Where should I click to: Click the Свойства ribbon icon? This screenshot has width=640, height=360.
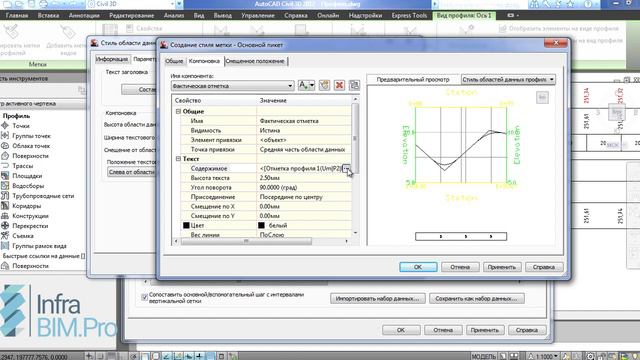(x=129, y=29)
